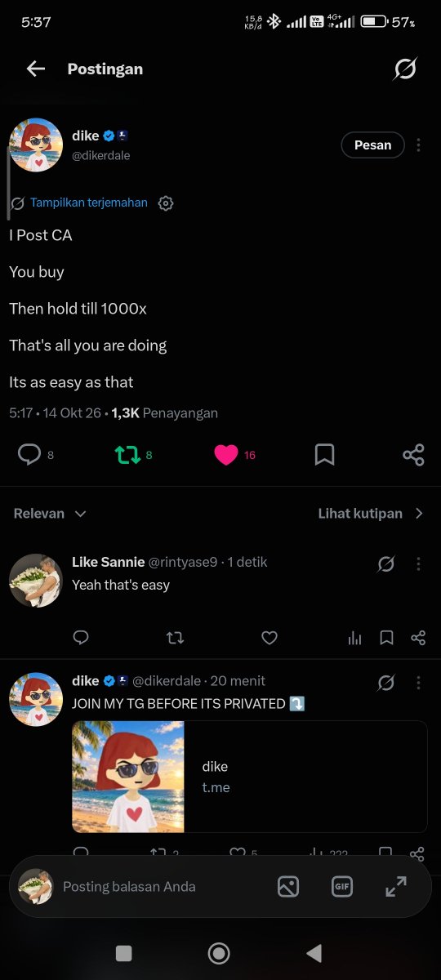Open the Grok icon in the header

[405, 69]
